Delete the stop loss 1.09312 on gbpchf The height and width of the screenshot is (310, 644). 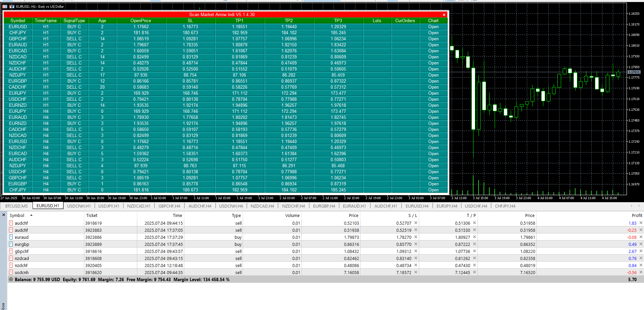[416, 251]
